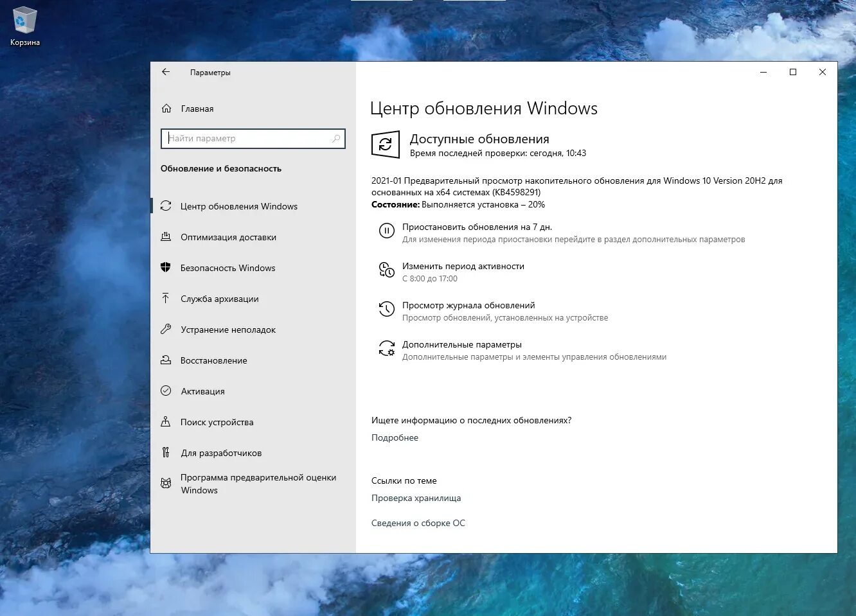Click the active hours clock icon
This screenshot has width=856, height=616.
tap(386, 270)
